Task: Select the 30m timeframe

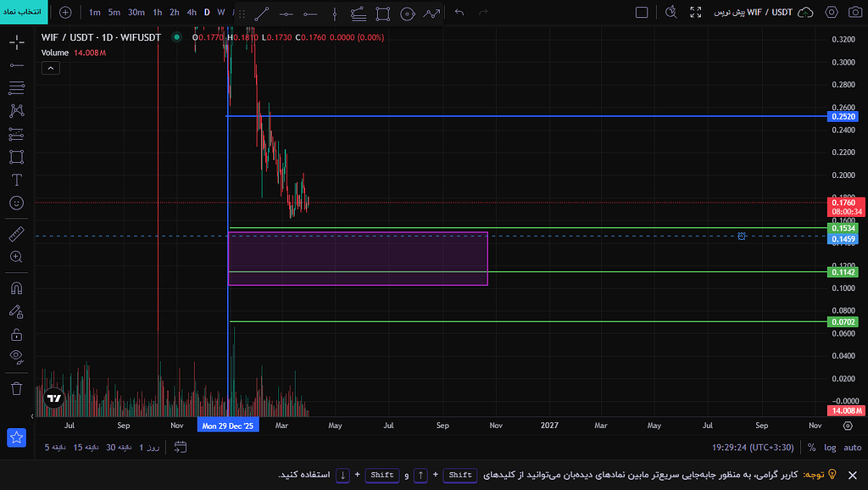Action: (136, 12)
